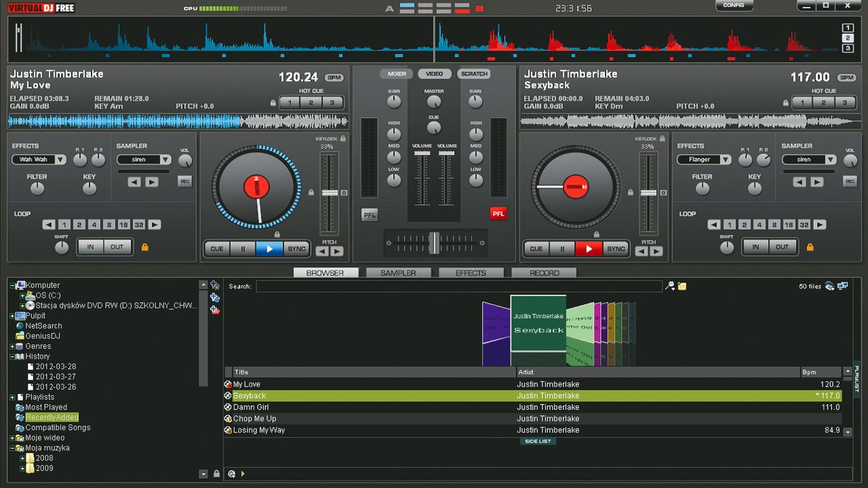
Task: Click left deck hot cue 2
Action: pos(311,103)
